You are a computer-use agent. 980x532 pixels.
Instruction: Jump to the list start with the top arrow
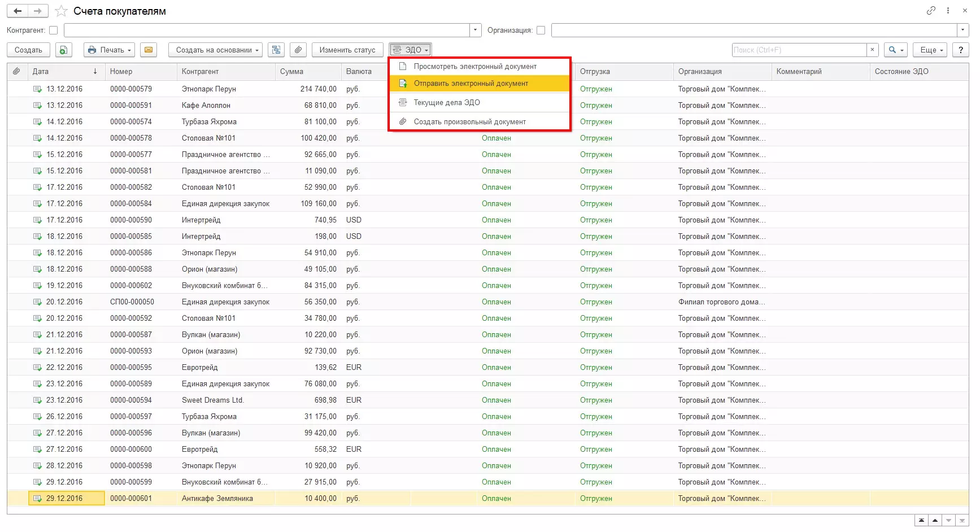pyautogui.click(x=921, y=520)
